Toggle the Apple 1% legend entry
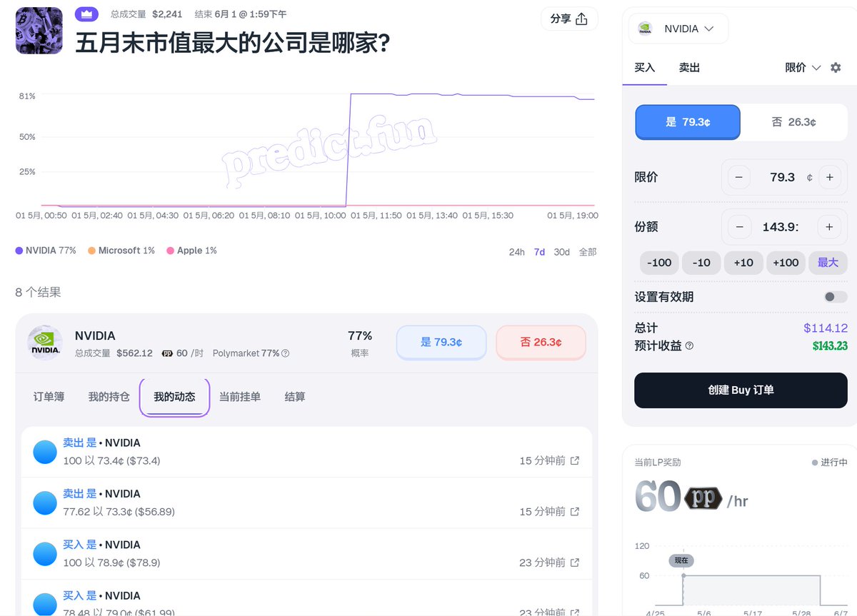This screenshot has width=857, height=616. pyautogui.click(x=191, y=251)
